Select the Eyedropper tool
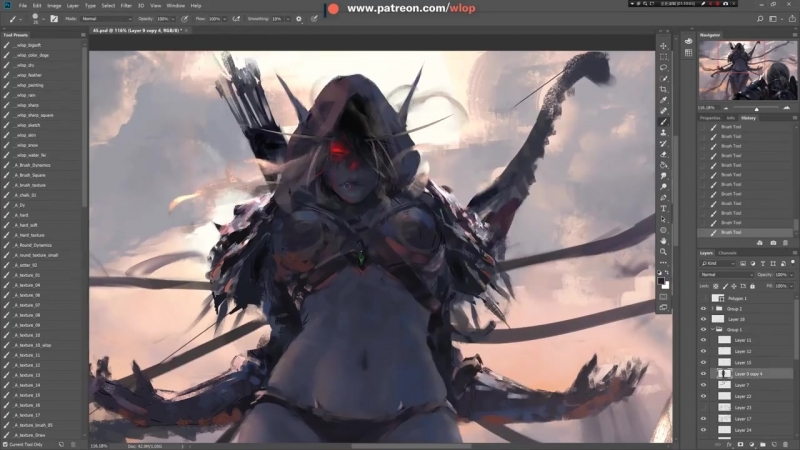Viewport: 800px width, 450px height. (663, 100)
